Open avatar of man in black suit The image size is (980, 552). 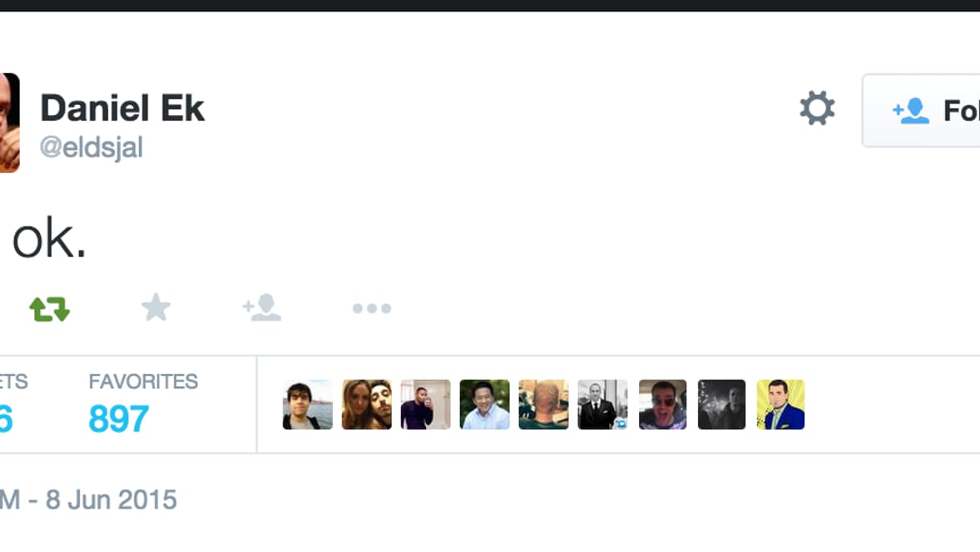tap(602, 405)
